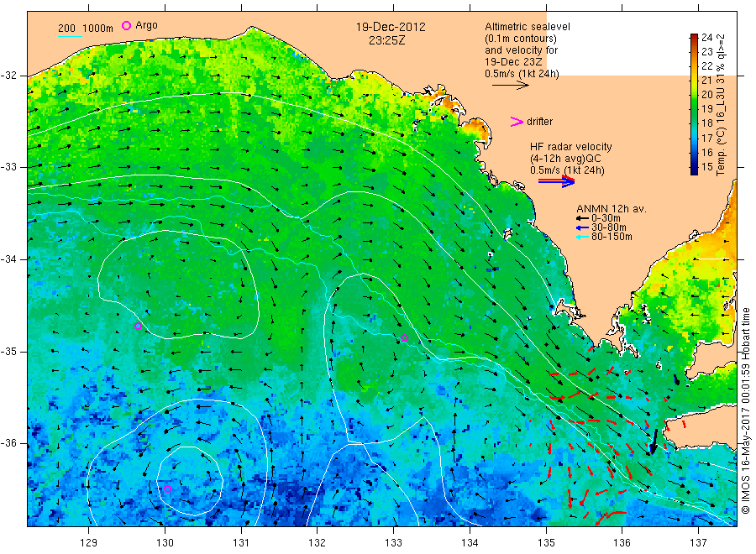756x554 pixels.
Task: Click the 23:25Z time label
Action: coord(386,40)
